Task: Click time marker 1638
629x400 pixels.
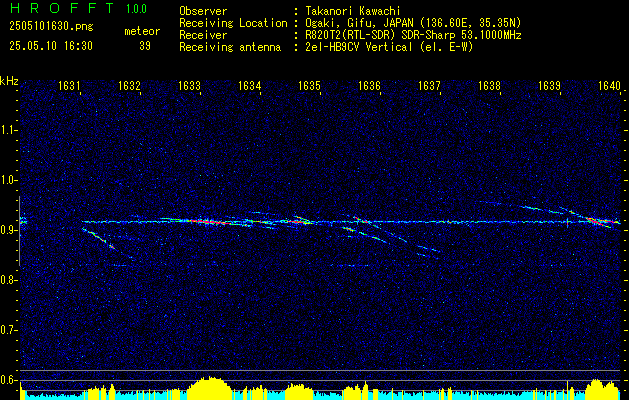Action: [x=489, y=86]
